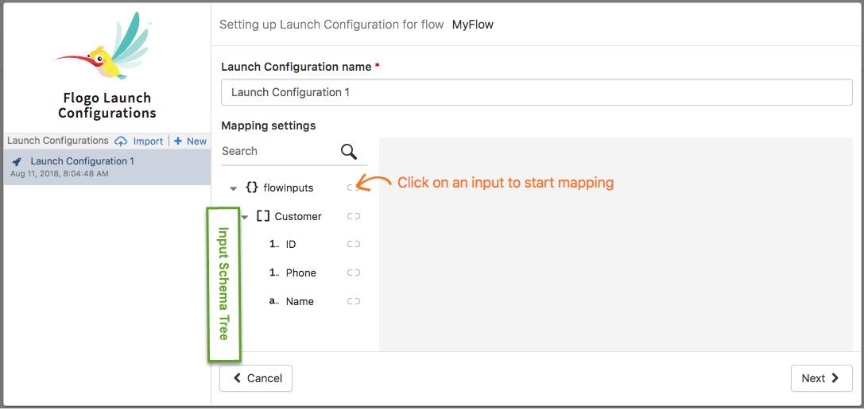Focus the Launch Configuration name field

(537, 92)
